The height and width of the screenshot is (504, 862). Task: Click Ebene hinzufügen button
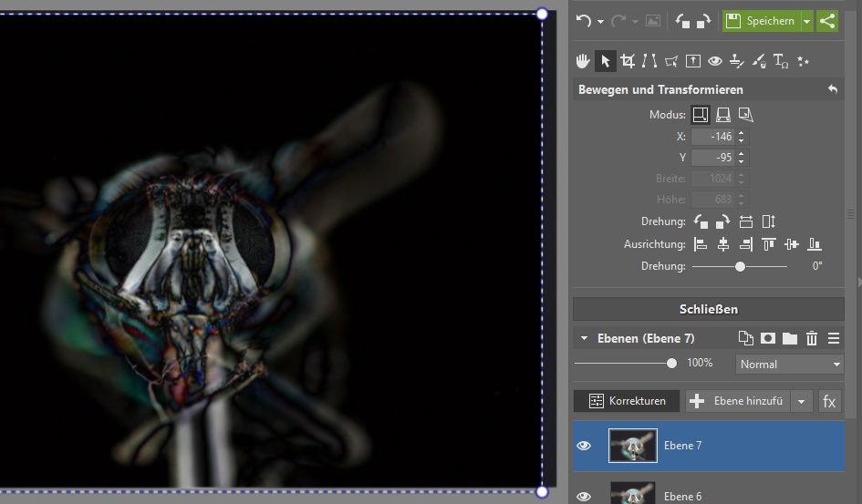point(738,401)
